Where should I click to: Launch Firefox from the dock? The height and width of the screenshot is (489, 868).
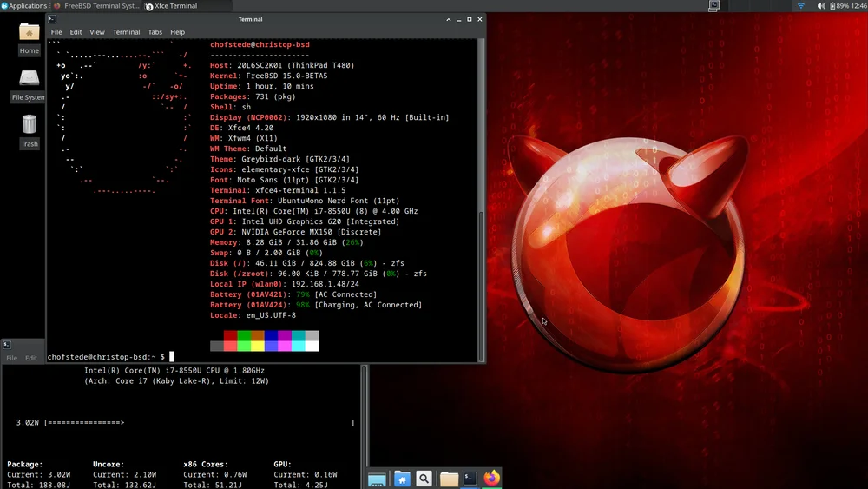[x=491, y=478]
